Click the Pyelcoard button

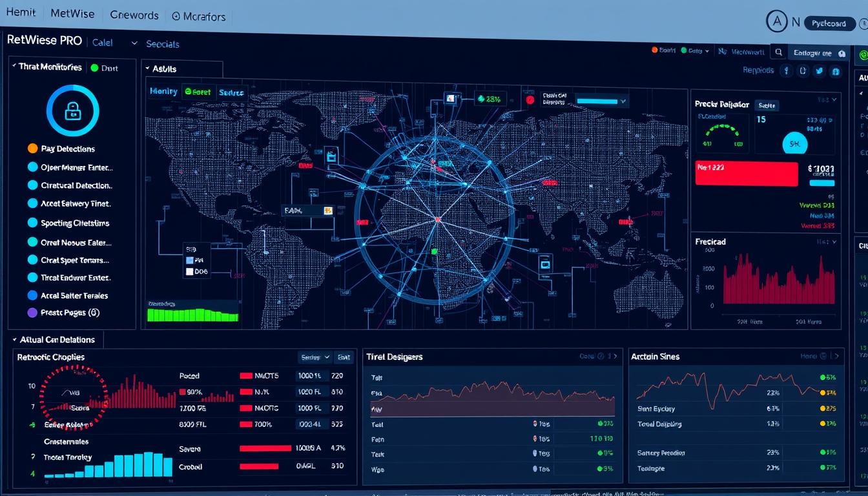[829, 23]
